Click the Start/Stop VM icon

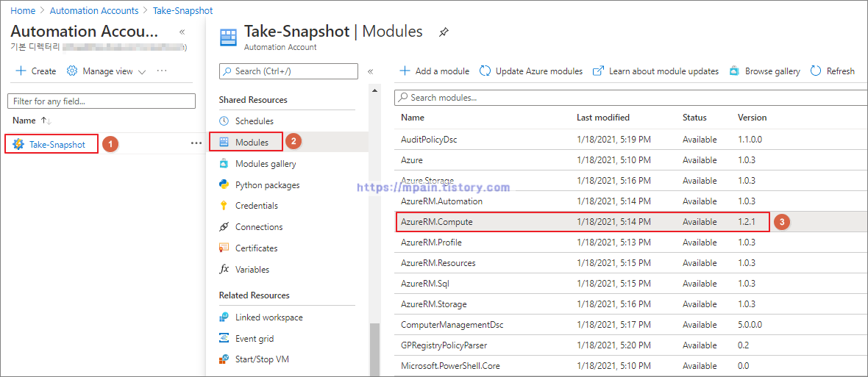(224, 359)
